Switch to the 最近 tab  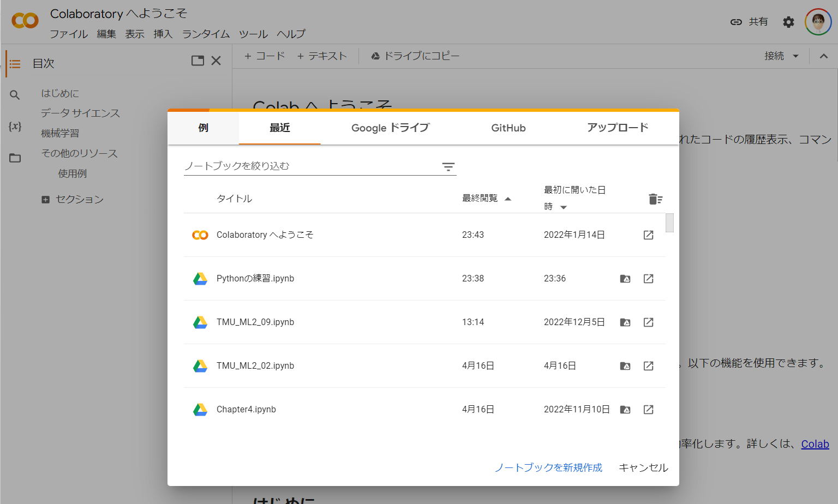coord(280,128)
